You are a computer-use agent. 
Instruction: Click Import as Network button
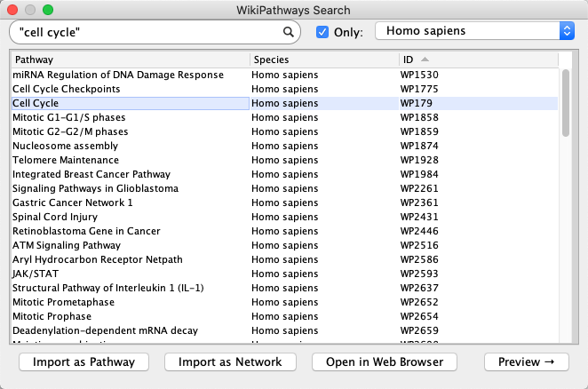coord(230,361)
